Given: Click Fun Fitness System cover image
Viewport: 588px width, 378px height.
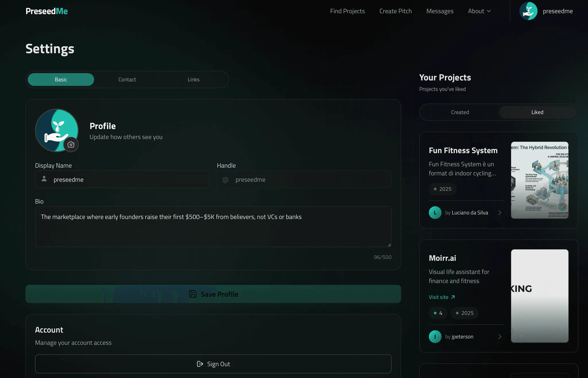Looking at the screenshot, I should click(x=539, y=180).
